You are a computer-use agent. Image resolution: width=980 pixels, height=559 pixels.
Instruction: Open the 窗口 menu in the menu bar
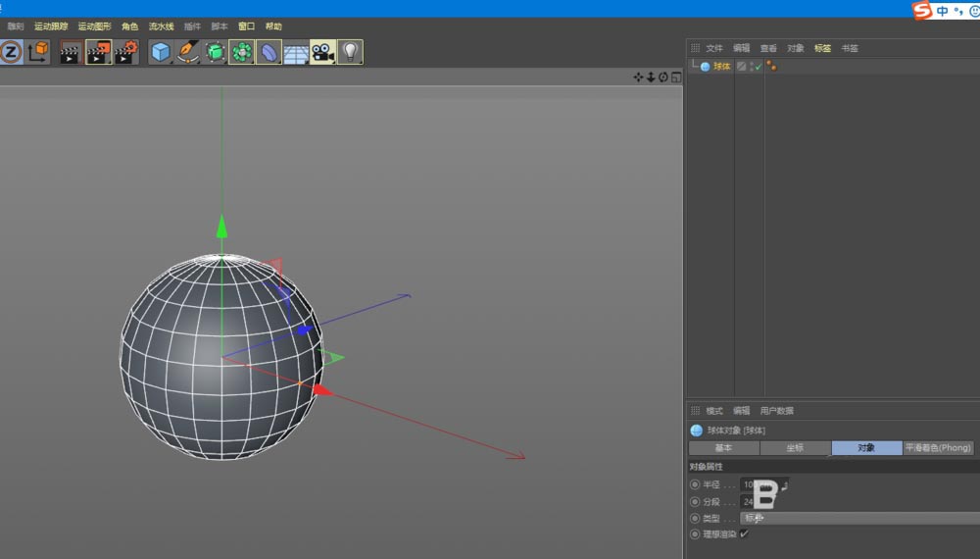(x=246, y=26)
